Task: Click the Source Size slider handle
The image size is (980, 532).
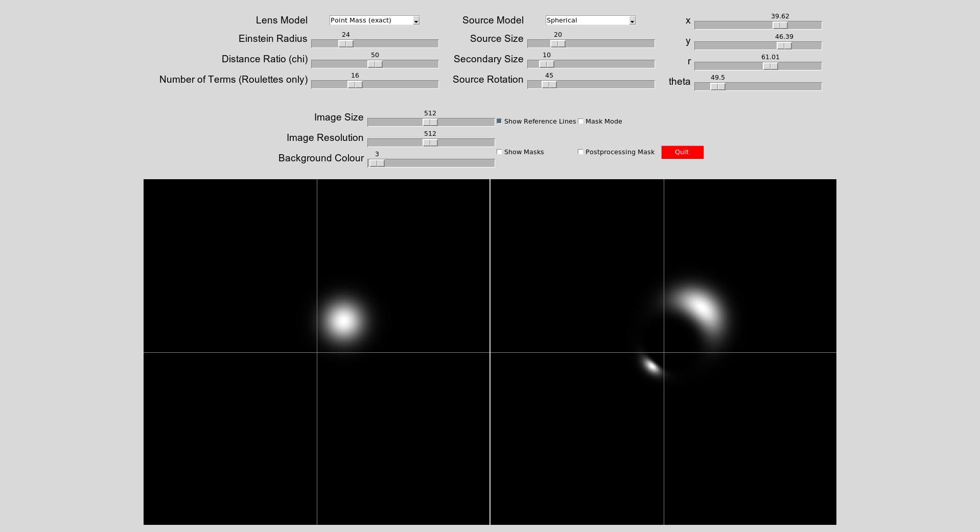Action: tap(558, 44)
